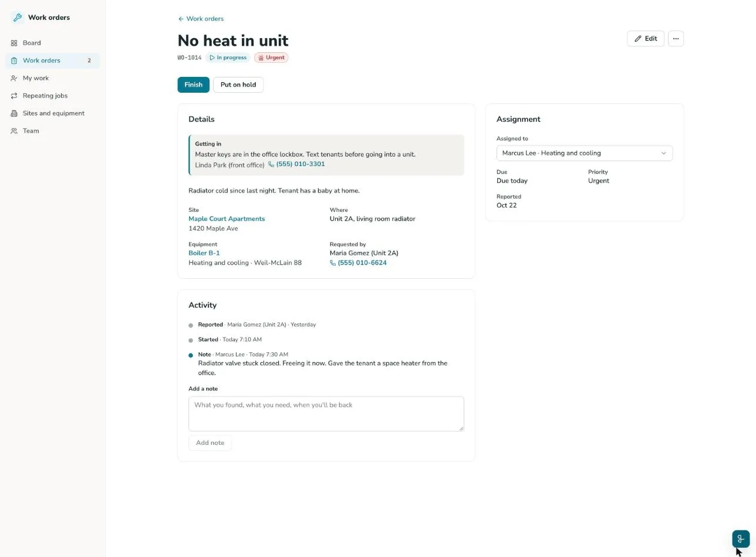Open the Team page
Screen dimensions: 756x557
click(53, 131)
